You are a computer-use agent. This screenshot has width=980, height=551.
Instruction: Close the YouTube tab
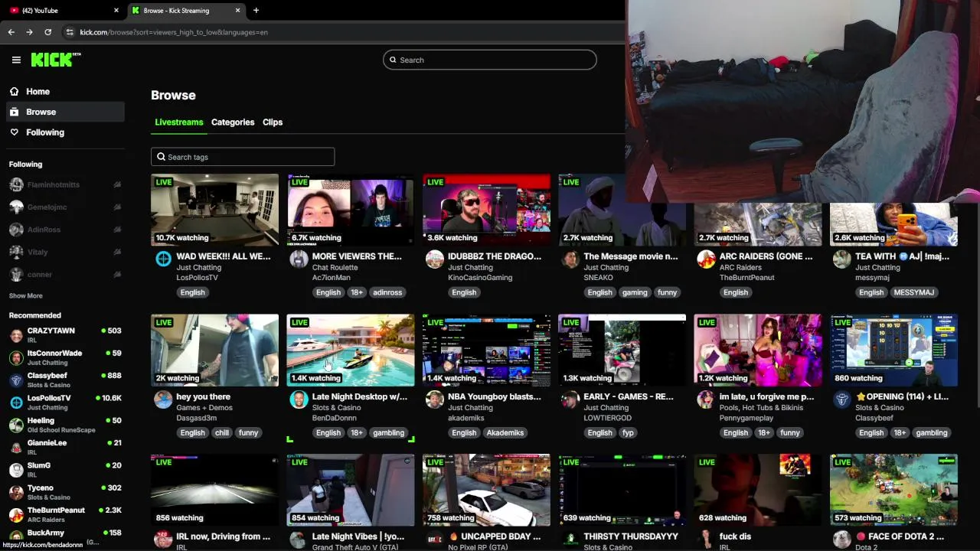pyautogui.click(x=116, y=11)
